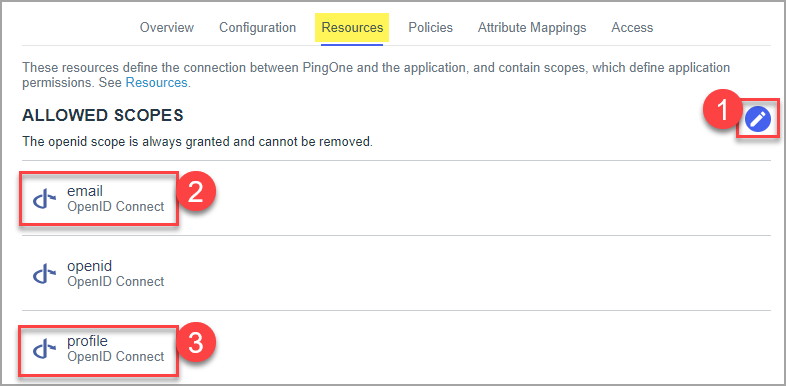Select the highlighted Resources tab
Image resolution: width=786 pixels, height=386 pixels.
[352, 28]
